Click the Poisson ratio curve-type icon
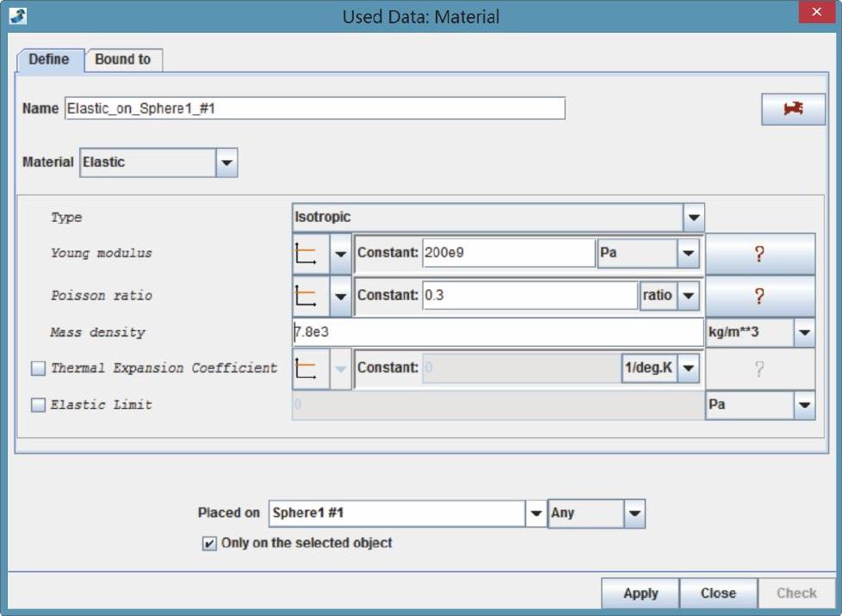 [x=306, y=296]
